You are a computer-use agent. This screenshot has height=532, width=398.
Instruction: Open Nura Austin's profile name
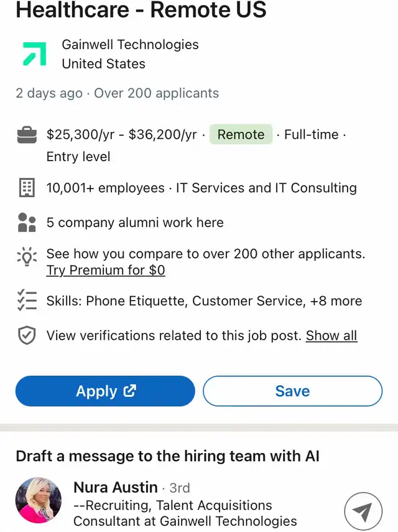click(x=116, y=487)
